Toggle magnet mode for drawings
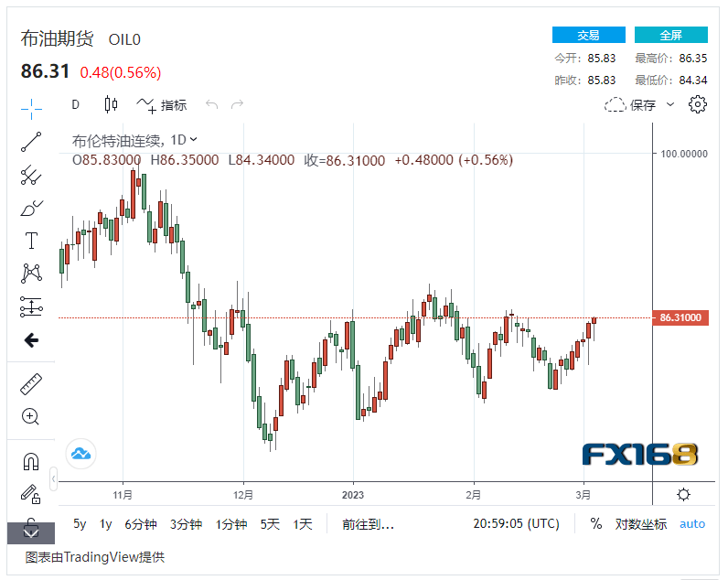The width and height of the screenshot is (728, 580). click(31, 461)
